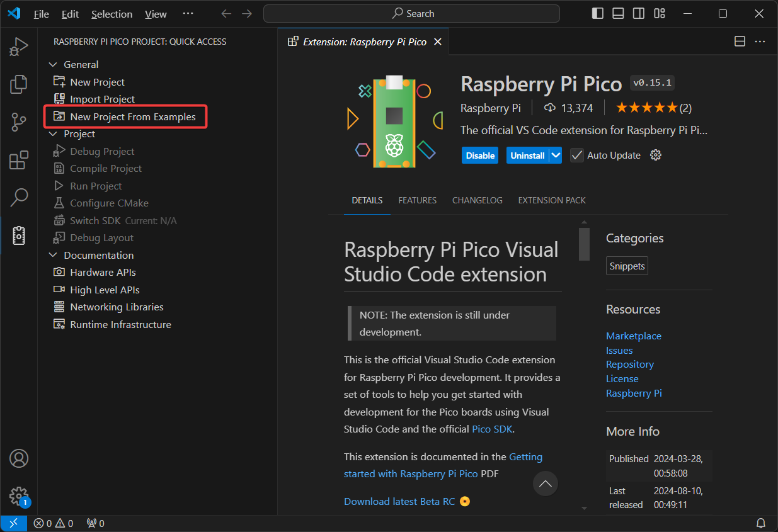
Task: Open the Selection menu
Action: pos(112,14)
